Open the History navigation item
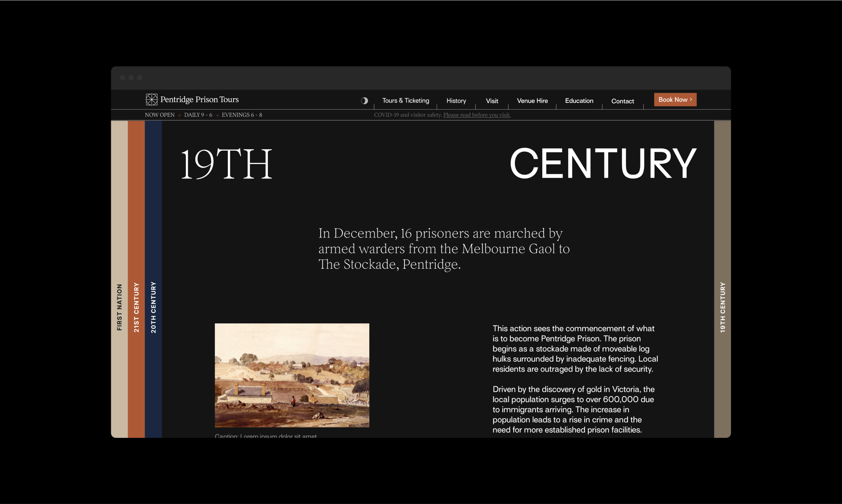This screenshot has height=504, width=842. click(456, 101)
